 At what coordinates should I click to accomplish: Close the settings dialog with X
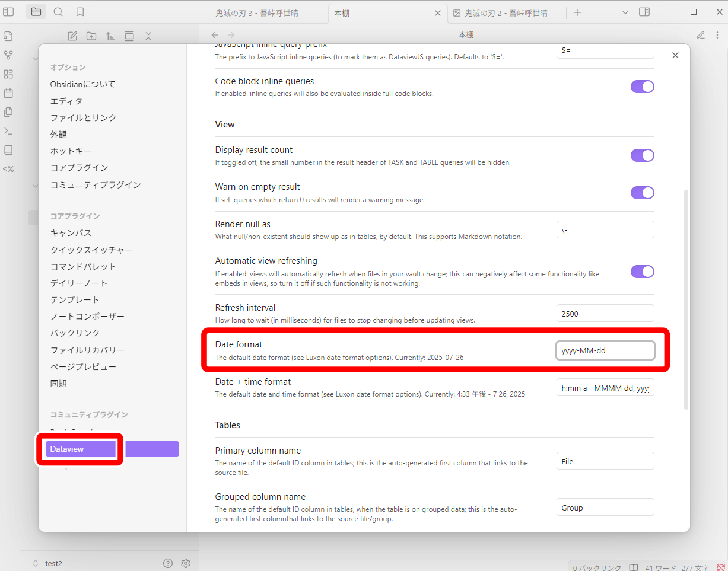pyautogui.click(x=675, y=55)
